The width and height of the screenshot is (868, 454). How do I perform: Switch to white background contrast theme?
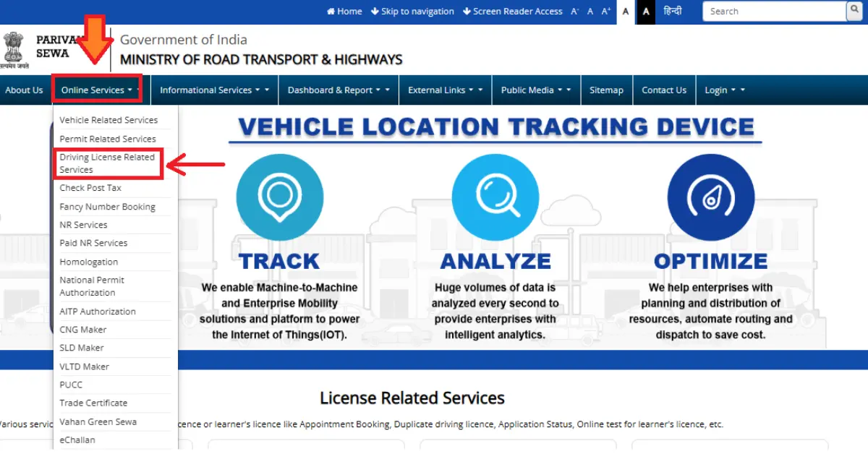[626, 12]
